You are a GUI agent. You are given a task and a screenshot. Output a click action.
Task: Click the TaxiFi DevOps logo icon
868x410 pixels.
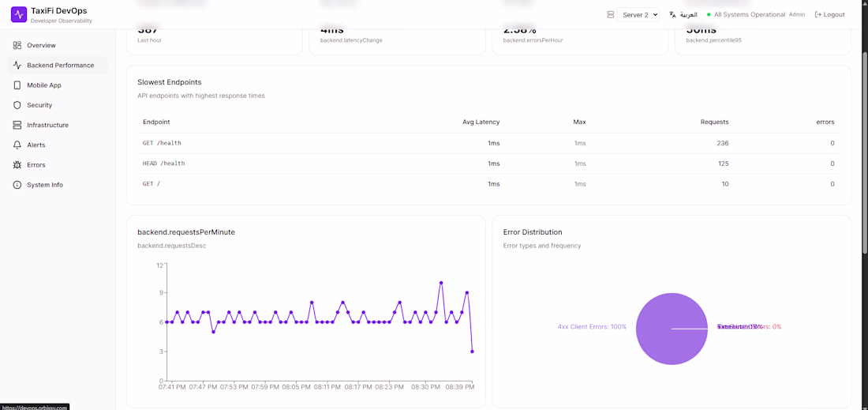click(19, 15)
